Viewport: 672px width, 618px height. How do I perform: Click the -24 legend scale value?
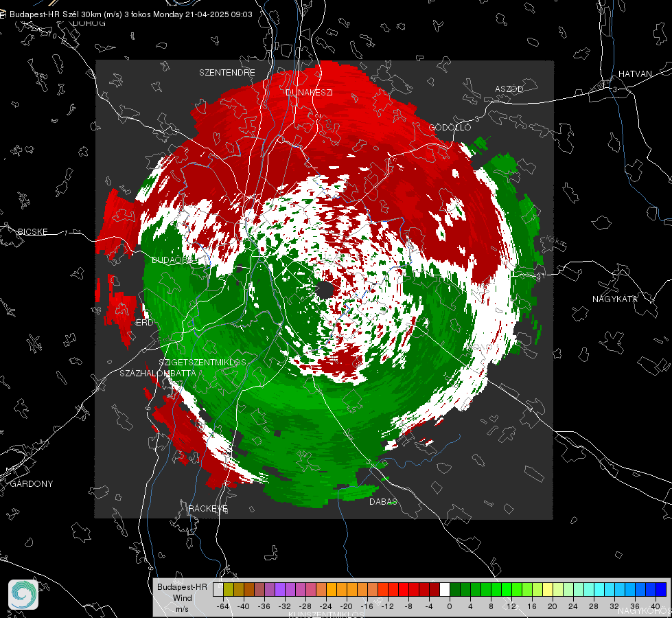click(x=326, y=607)
